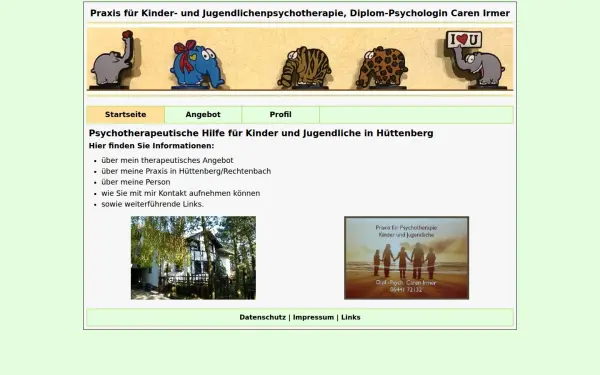Click list item über mein therapeutisches Angebot
Screen dimensions: 600x375
click(167, 160)
